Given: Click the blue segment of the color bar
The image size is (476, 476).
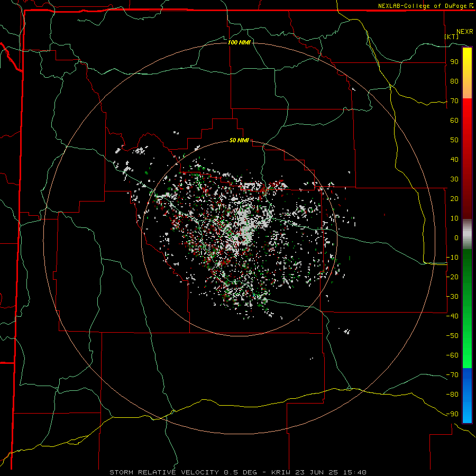Looking at the screenshot, I should tap(467, 395).
